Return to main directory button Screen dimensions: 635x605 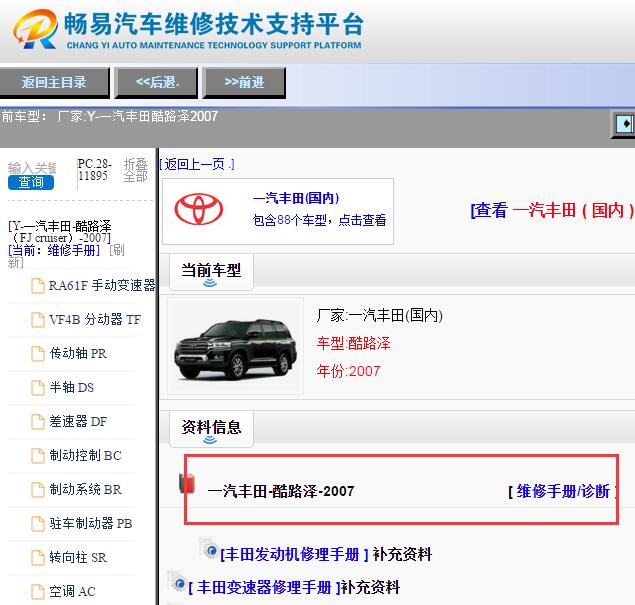tap(54, 83)
